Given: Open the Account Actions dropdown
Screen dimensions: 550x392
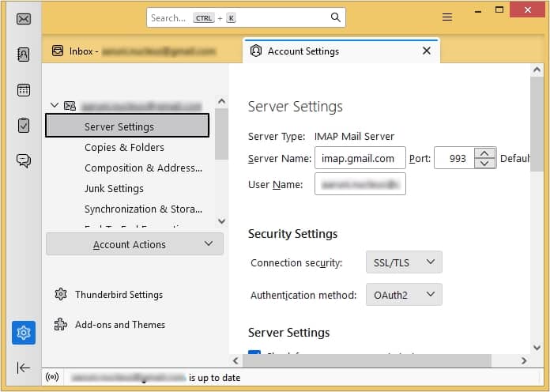Looking at the screenshot, I should 134,244.
